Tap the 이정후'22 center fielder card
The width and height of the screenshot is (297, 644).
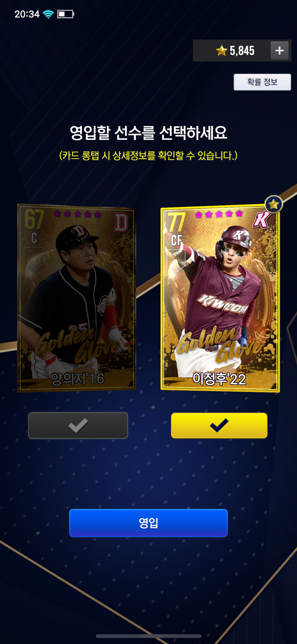[x=220, y=298]
